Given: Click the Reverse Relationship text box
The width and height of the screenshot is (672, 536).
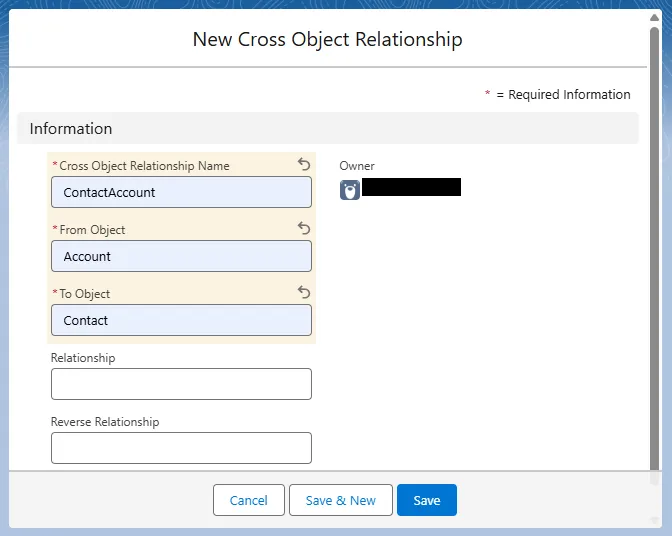Looking at the screenshot, I should [x=181, y=448].
